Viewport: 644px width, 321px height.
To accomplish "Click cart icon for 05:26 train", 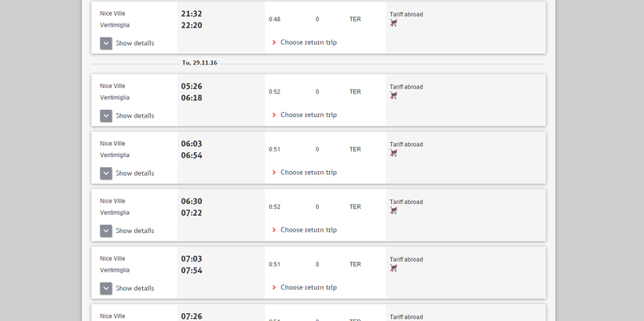I will tap(393, 96).
